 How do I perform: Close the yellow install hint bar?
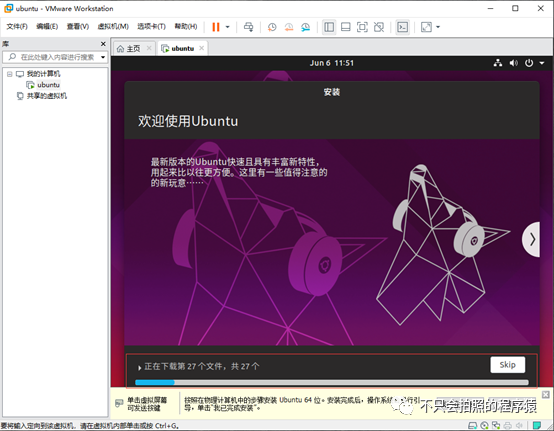tap(546, 395)
